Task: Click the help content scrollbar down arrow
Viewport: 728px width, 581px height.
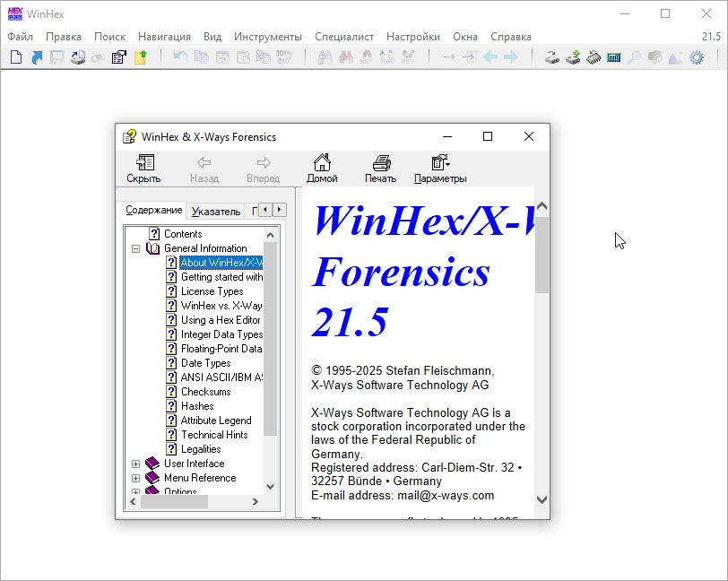Action: tap(542, 500)
